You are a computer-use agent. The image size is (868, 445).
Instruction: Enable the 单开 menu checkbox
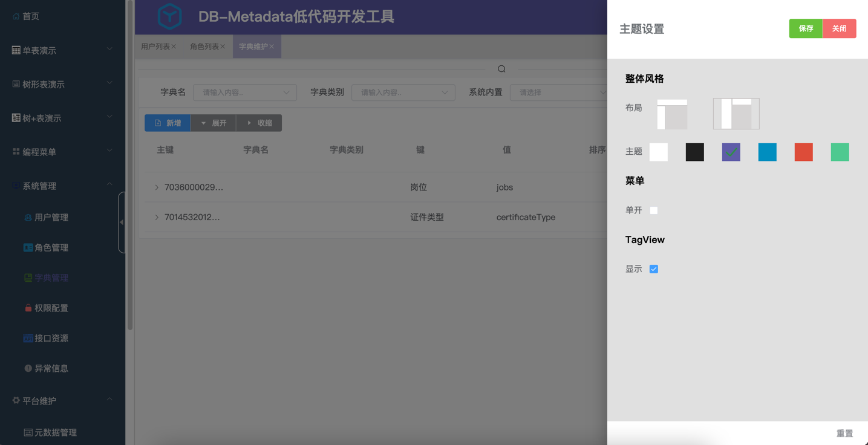pyautogui.click(x=654, y=210)
